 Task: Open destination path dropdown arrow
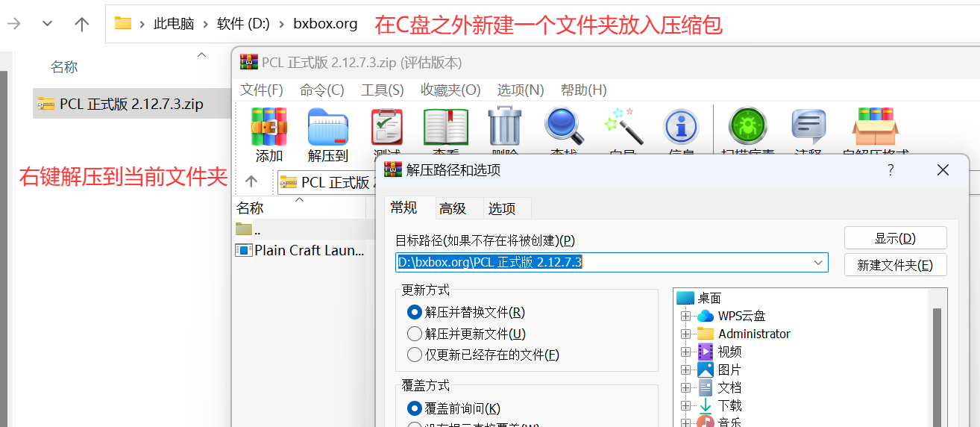pyautogui.click(x=818, y=262)
